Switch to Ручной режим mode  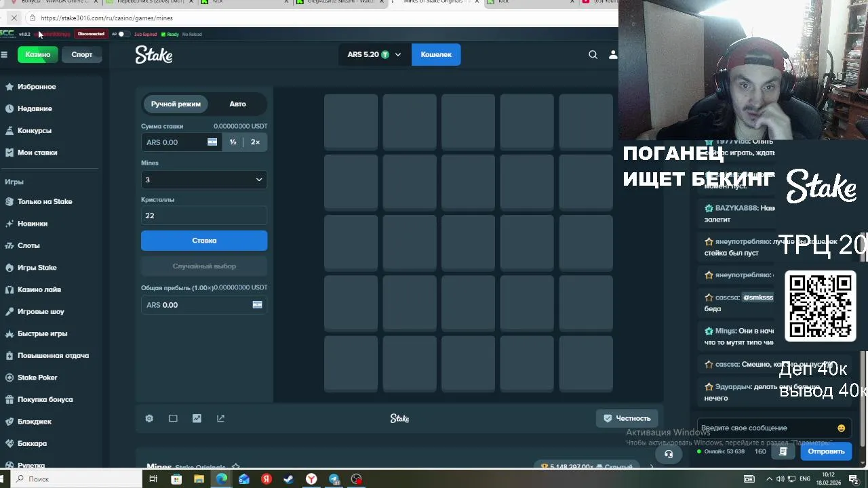[176, 104]
